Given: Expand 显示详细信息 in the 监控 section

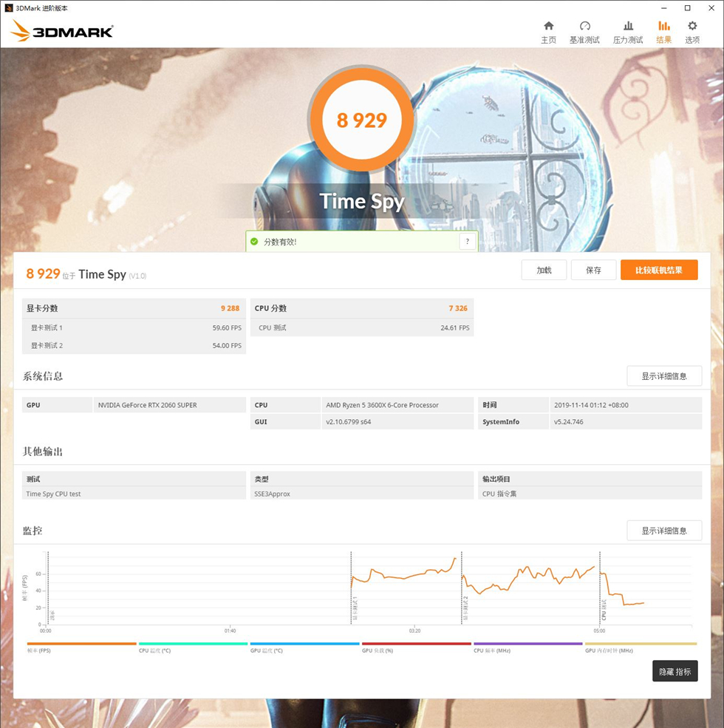Looking at the screenshot, I should [x=663, y=530].
